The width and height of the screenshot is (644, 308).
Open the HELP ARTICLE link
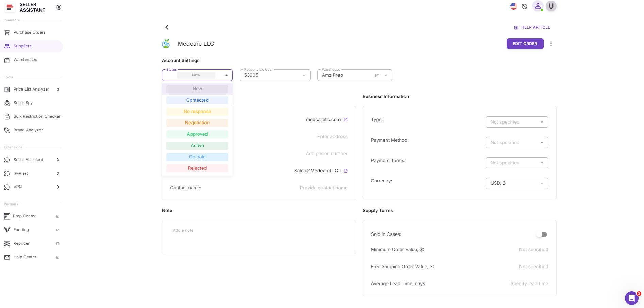point(532,27)
